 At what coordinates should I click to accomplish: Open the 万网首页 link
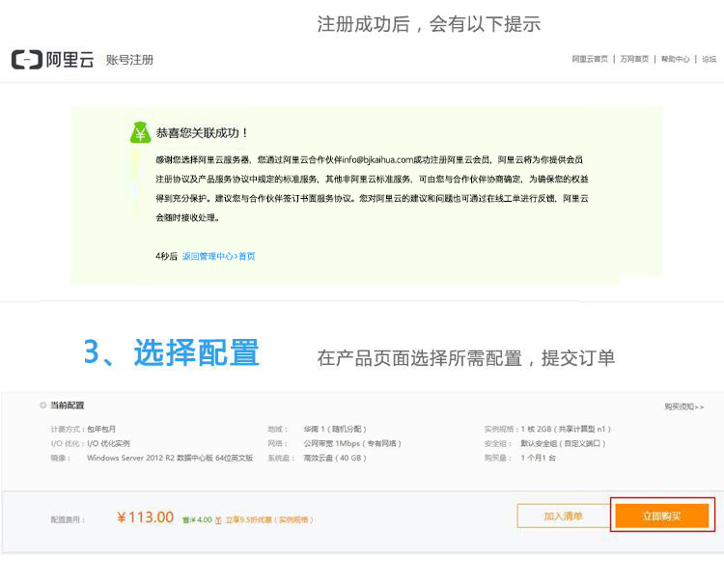634,59
